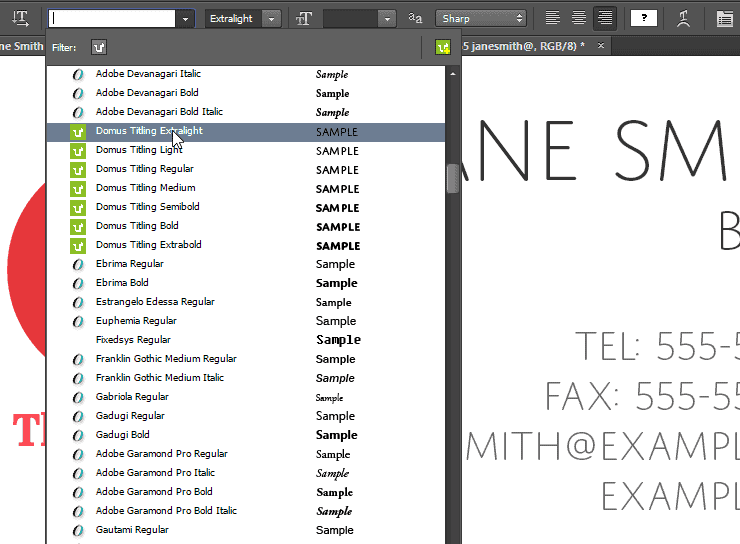The width and height of the screenshot is (740, 544).
Task: Select Domus Titling Regular font
Action: point(245,169)
